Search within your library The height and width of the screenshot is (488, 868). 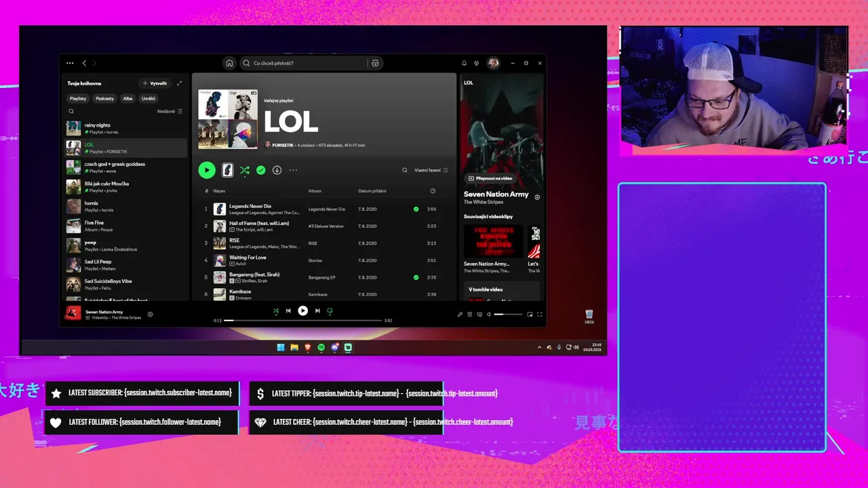click(x=71, y=111)
